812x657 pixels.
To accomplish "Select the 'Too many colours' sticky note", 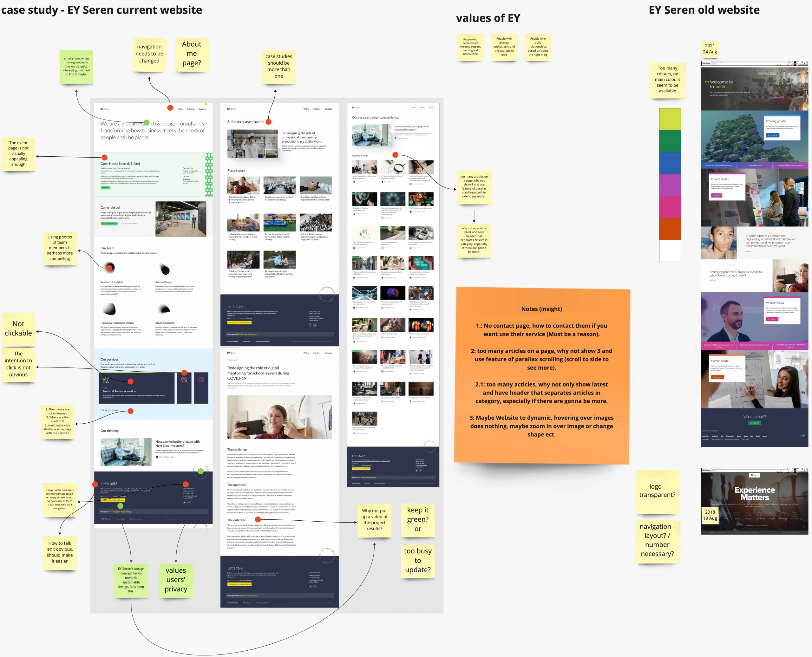I will [667, 80].
